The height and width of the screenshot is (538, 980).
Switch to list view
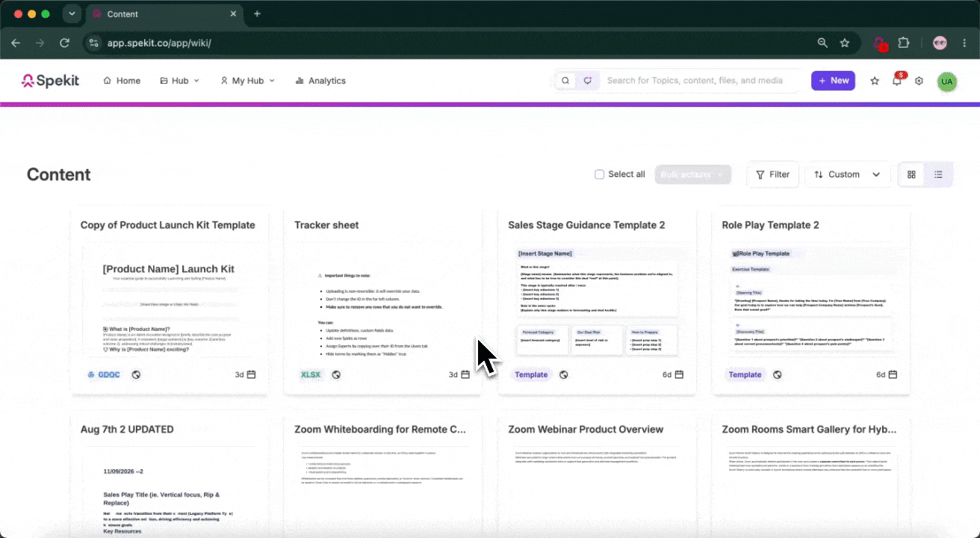tap(939, 174)
